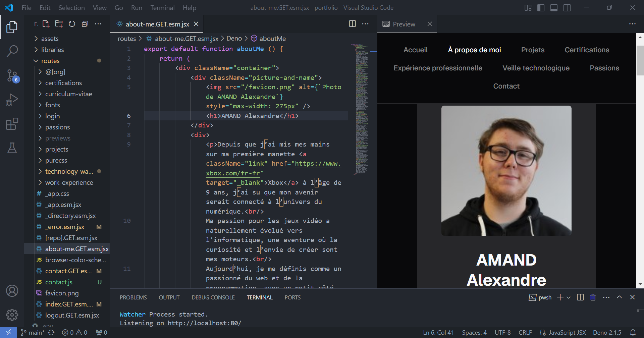The width and height of the screenshot is (644, 338).
Task: Open the new terminal launch profile dropdown
Action: pos(569,297)
